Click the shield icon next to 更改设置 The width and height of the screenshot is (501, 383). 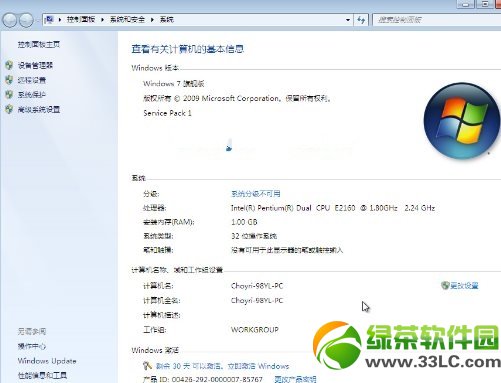[445, 285]
